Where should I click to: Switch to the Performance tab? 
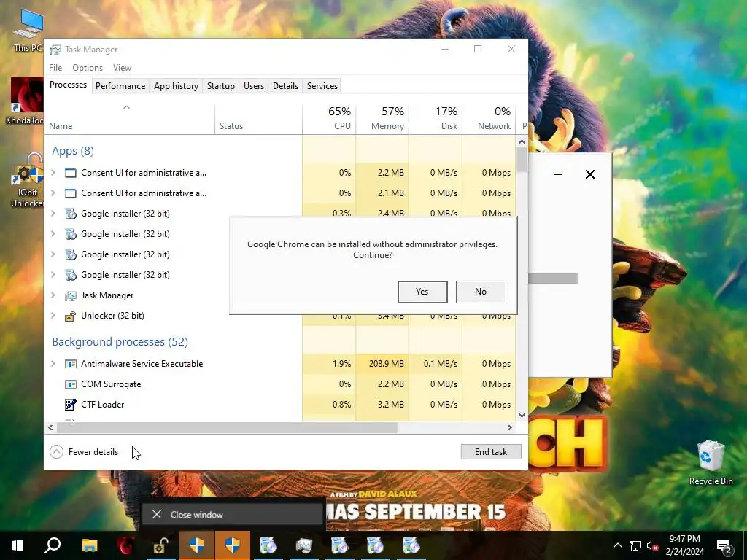[x=120, y=86]
